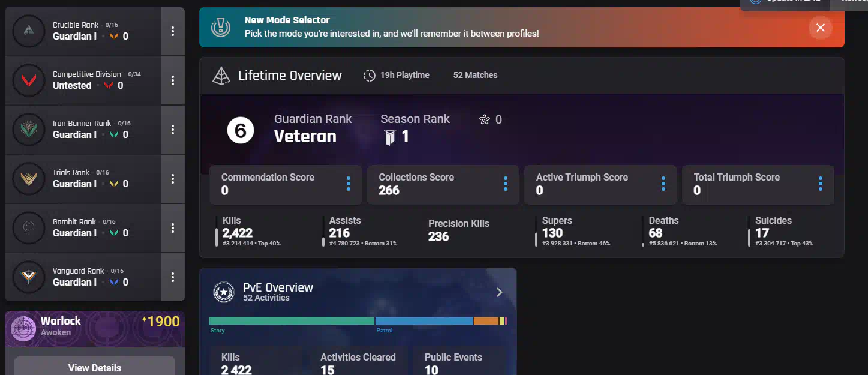
Task: Click the 52 Activities subtitle
Action: [x=266, y=298]
